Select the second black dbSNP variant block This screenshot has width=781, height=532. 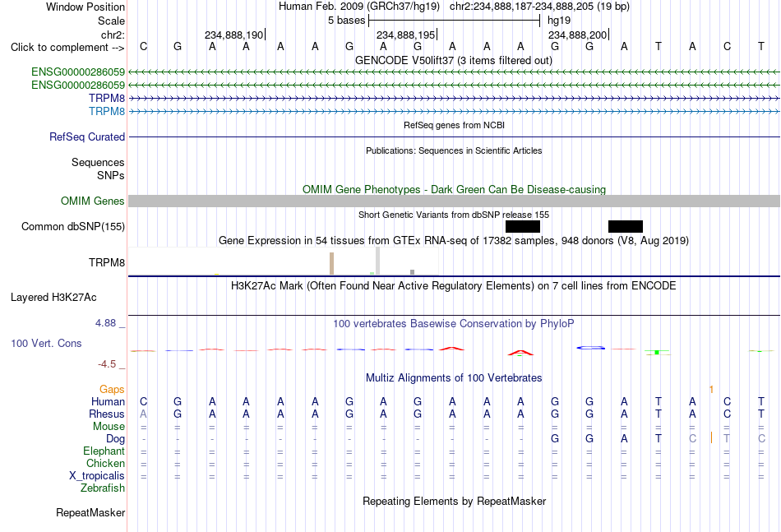[x=626, y=227]
